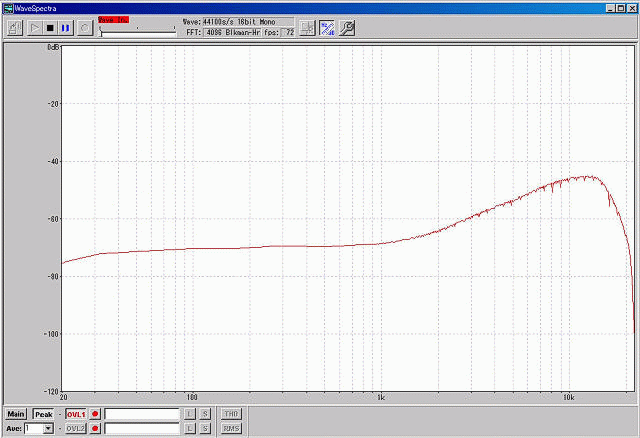Toggle the OVL2 overlay button

coord(76,429)
